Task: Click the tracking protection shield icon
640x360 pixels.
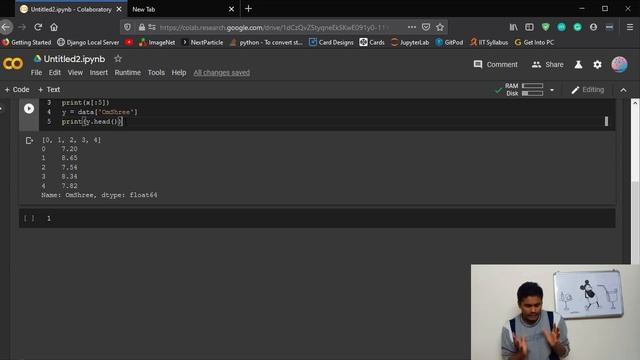Action: pyautogui.click(x=128, y=27)
